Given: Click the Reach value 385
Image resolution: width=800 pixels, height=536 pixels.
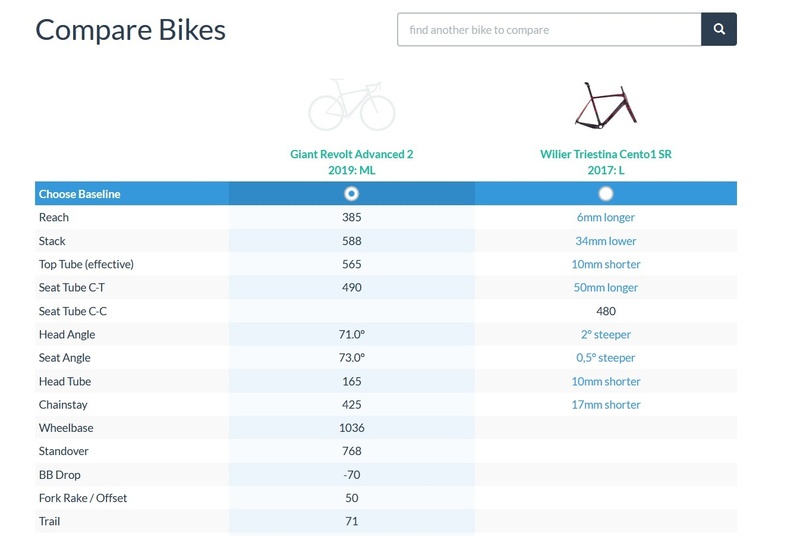Looking at the screenshot, I should coord(352,217).
